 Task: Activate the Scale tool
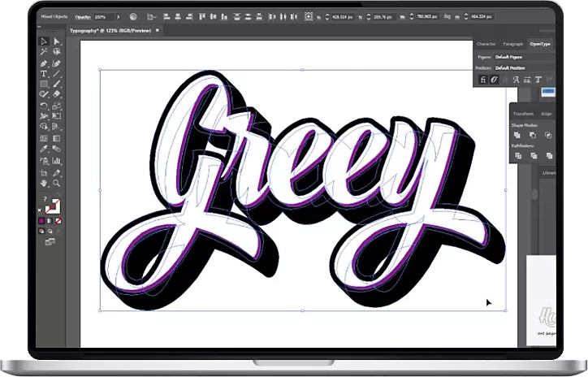point(57,106)
